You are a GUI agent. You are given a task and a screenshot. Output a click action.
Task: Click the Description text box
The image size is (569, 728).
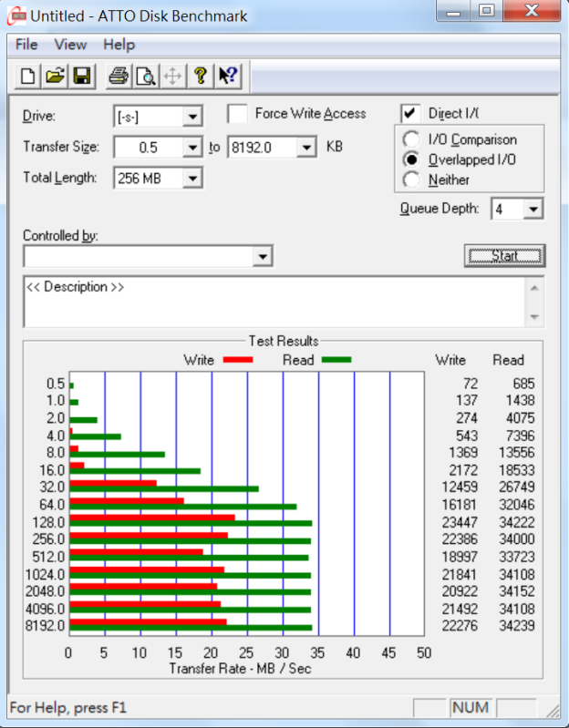274,302
